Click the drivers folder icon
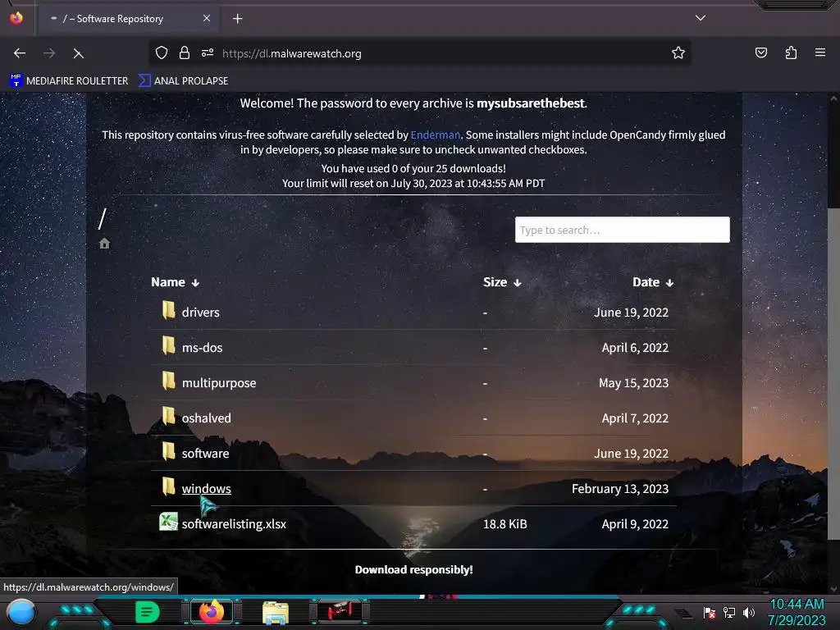This screenshot has height=630, width=840. tap(168, 310)
